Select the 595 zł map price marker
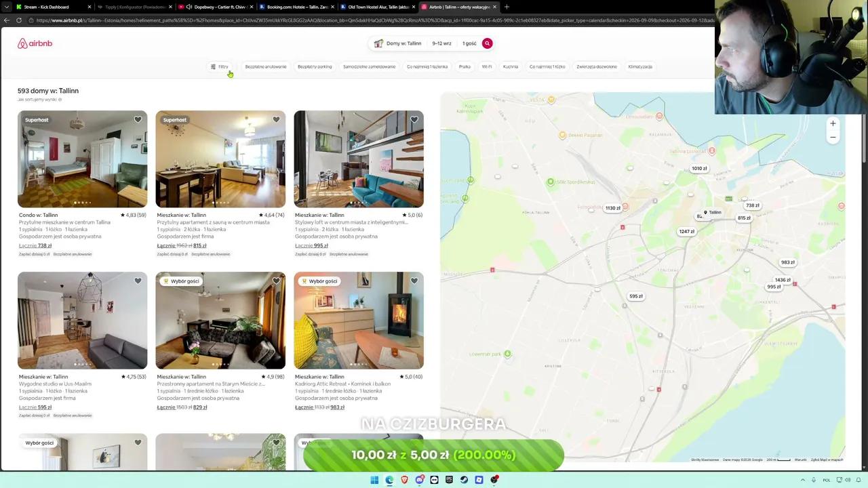 point(635,296)
